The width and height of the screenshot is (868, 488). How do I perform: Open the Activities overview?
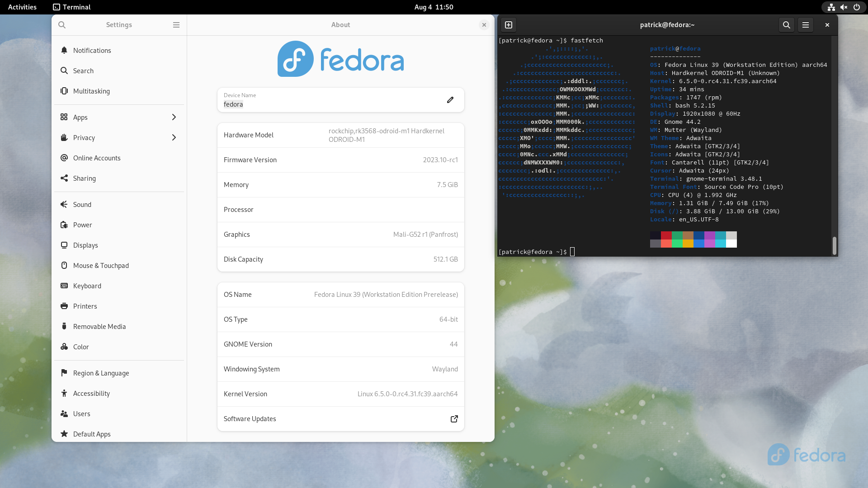coord(22,7)
